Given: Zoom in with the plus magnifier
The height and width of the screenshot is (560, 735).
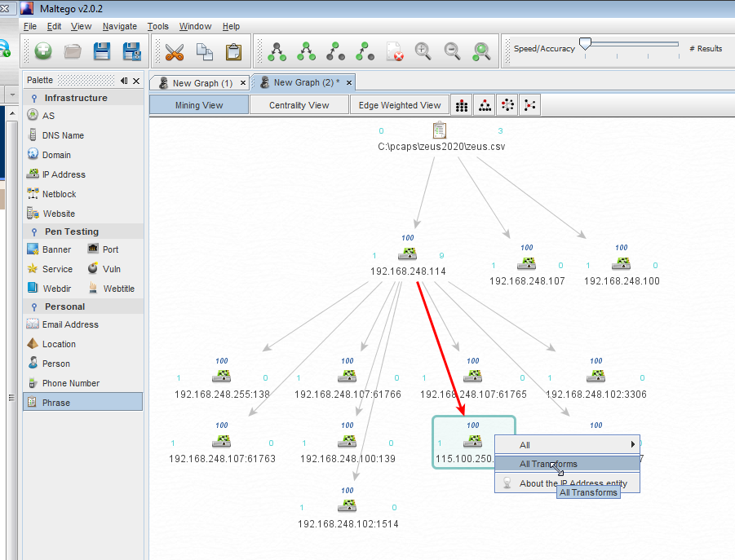Looking at the screenshot, I should point(423,51).
